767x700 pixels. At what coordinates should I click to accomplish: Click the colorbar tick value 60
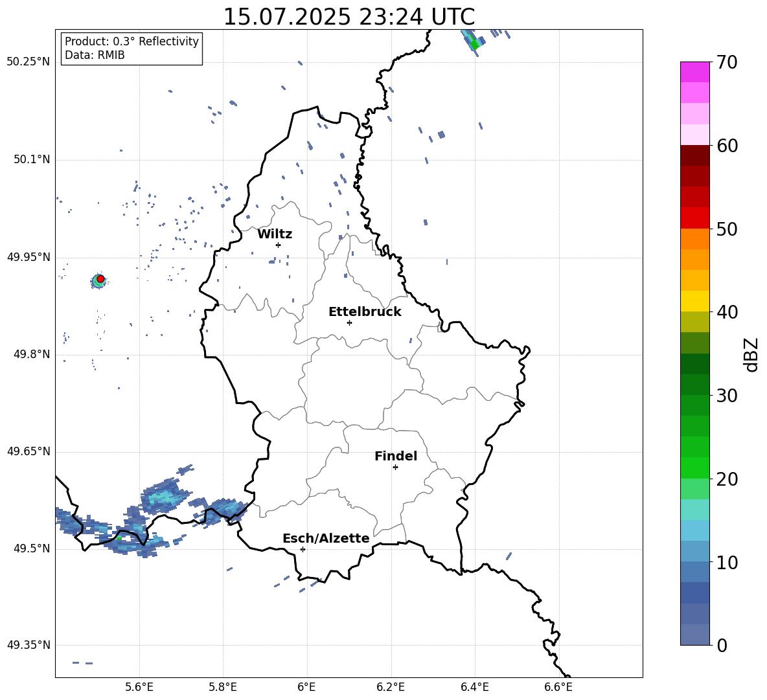[727, 146]
